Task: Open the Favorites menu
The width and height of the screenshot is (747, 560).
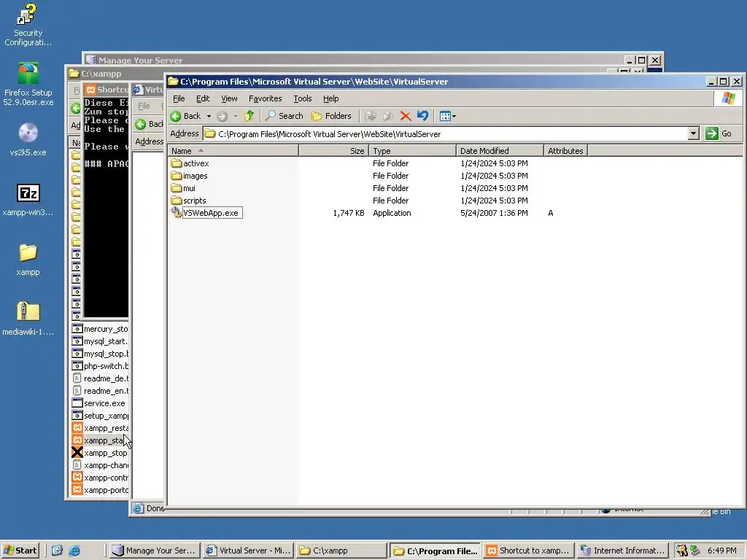Action: 266,98
